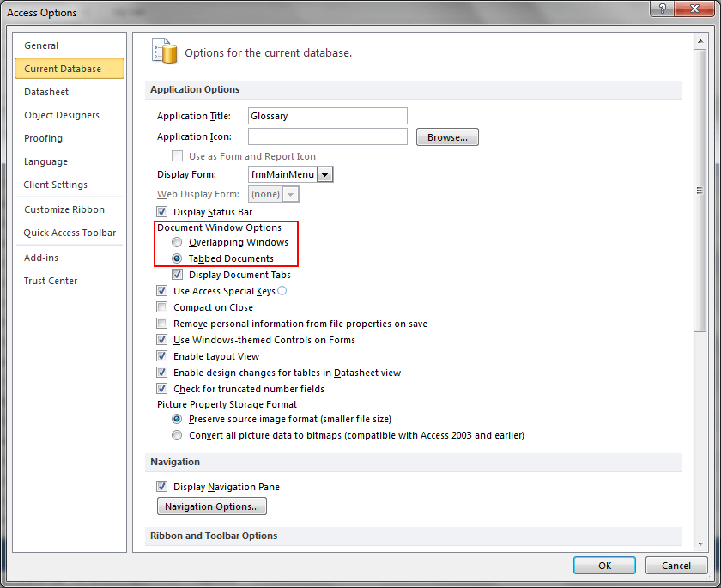Image resolution: width=721 pixels, height=588 pixels.
Task: Select Preserve source image format
Action: [177, 419]
